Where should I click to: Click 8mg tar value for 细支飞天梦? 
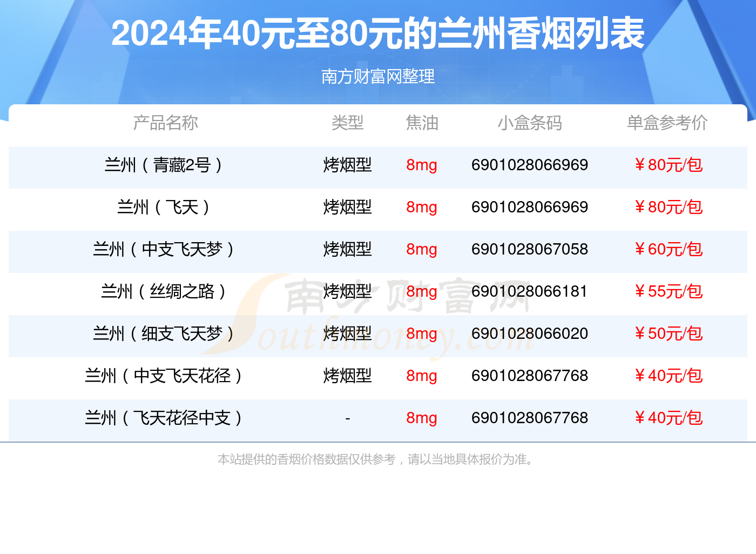[422, 333]
